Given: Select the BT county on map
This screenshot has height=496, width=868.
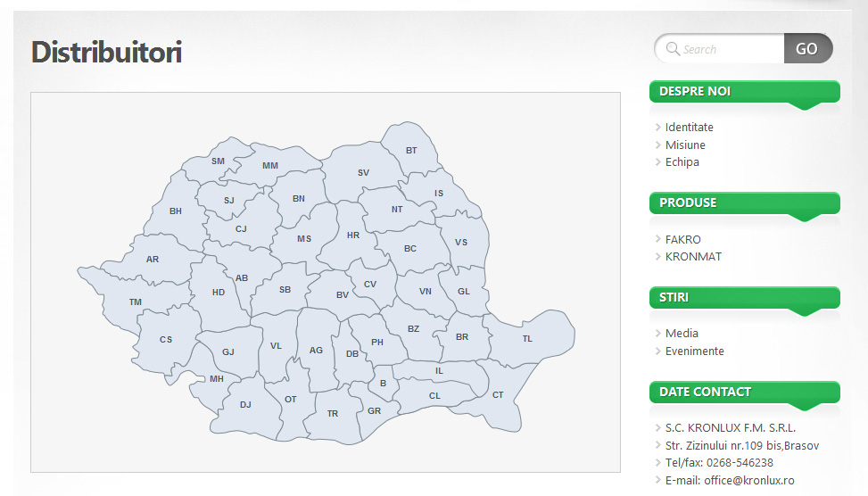Looking at the screenshot, I should pos(411,151).
